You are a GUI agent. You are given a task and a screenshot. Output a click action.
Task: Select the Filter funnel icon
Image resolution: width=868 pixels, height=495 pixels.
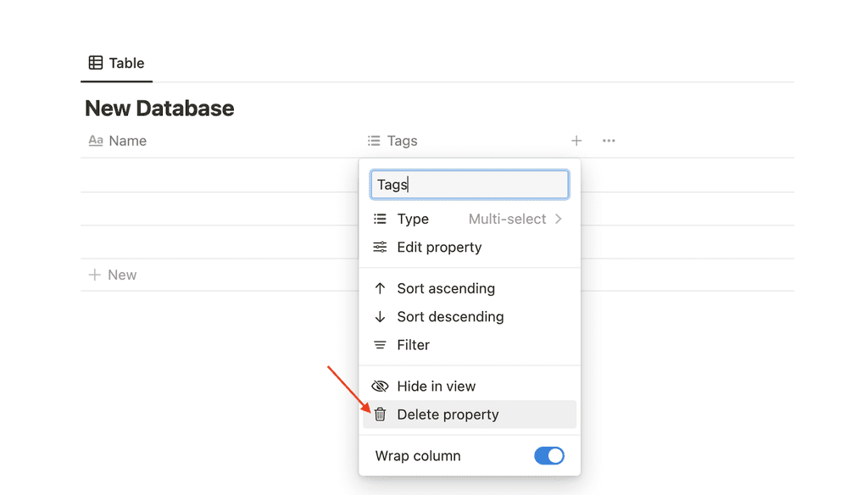[380, 345]
